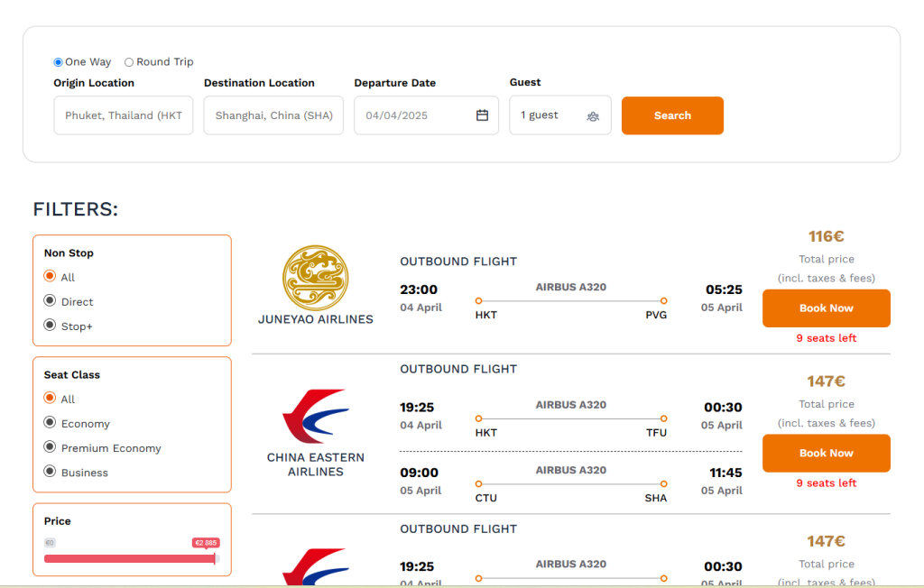Viewport: 924px width, 588px height.
Task: Click the Departure Date input field
Action: pyautogui.click(x=415, y=115)
